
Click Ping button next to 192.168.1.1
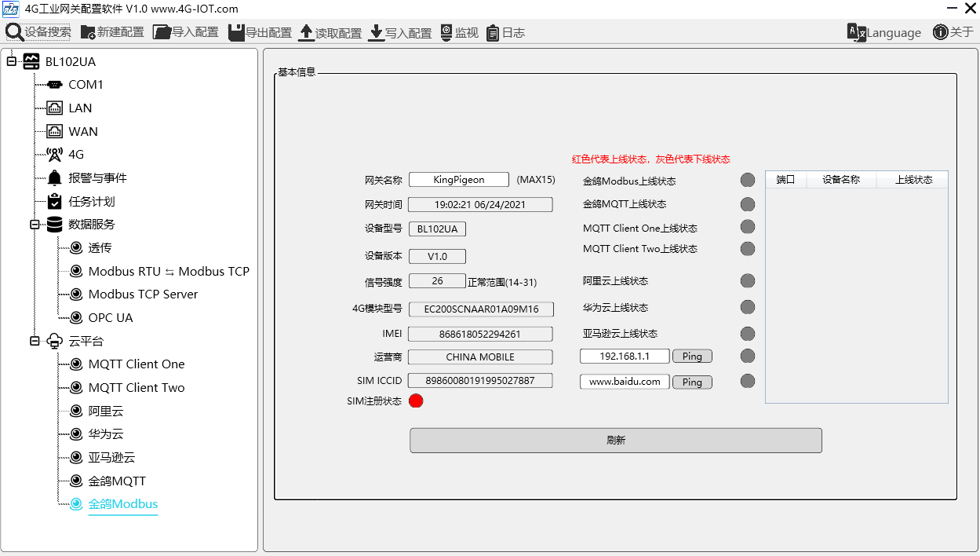point(692,357)
